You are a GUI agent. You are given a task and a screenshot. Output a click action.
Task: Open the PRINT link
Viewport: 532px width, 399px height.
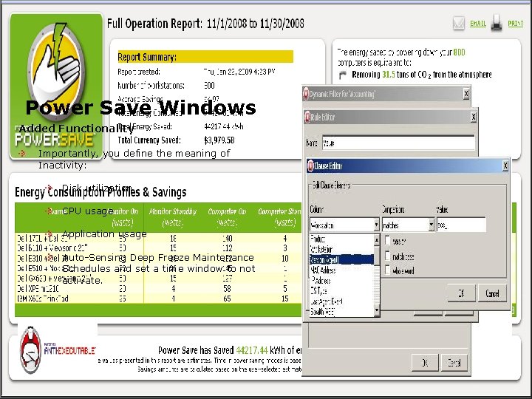click(x=516, y=24)
